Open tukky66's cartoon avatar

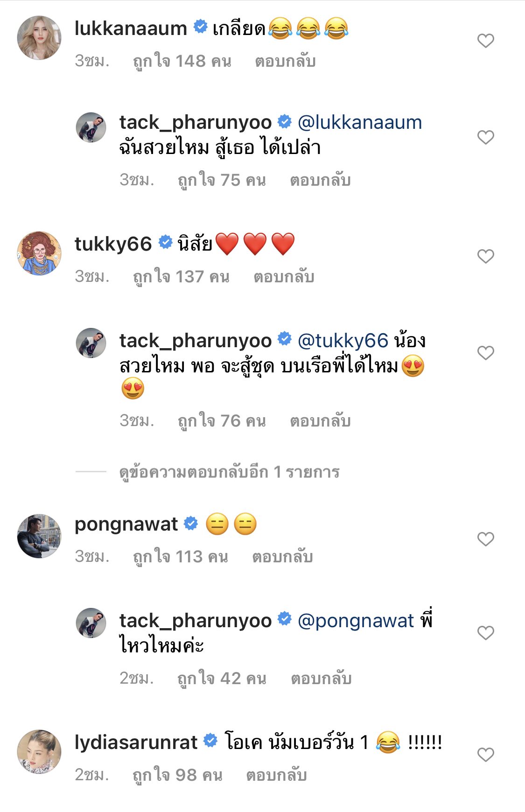click(39, 253)
